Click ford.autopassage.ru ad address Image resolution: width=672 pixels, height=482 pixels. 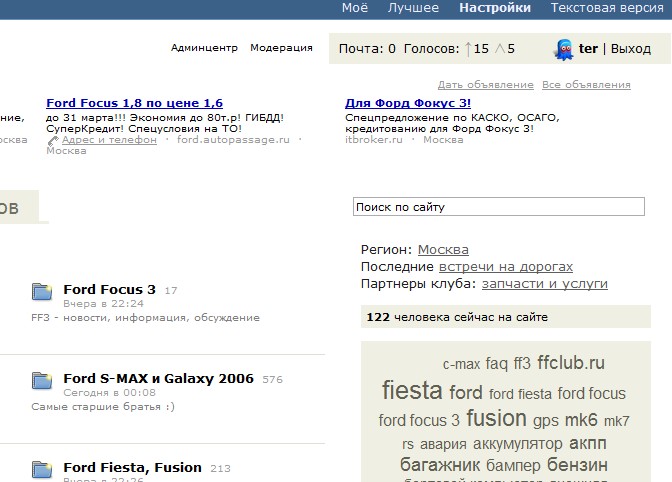pos(234,140)
